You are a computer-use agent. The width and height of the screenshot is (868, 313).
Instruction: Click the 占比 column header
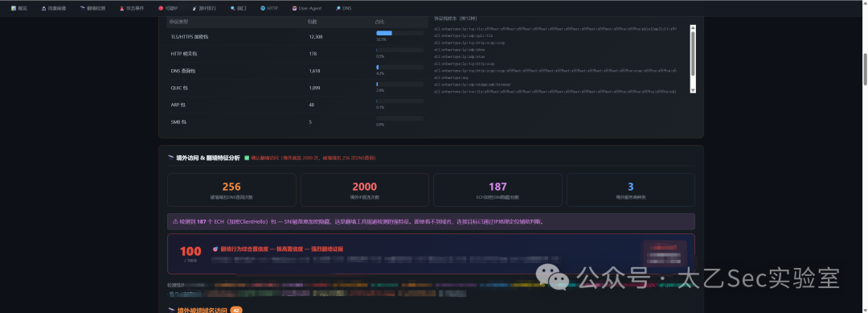pos(379,22)
